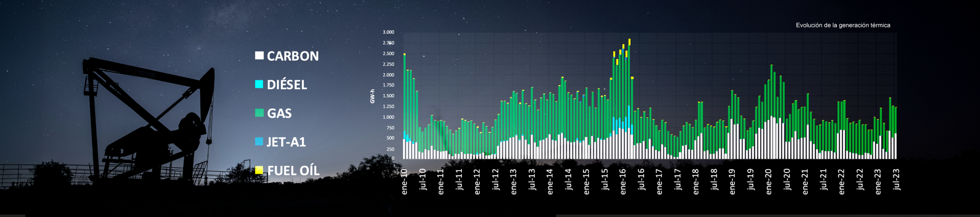Click the green GAS legend swatch
The width and height of the screenshot is (980, 217).
(x=259, y=113)
